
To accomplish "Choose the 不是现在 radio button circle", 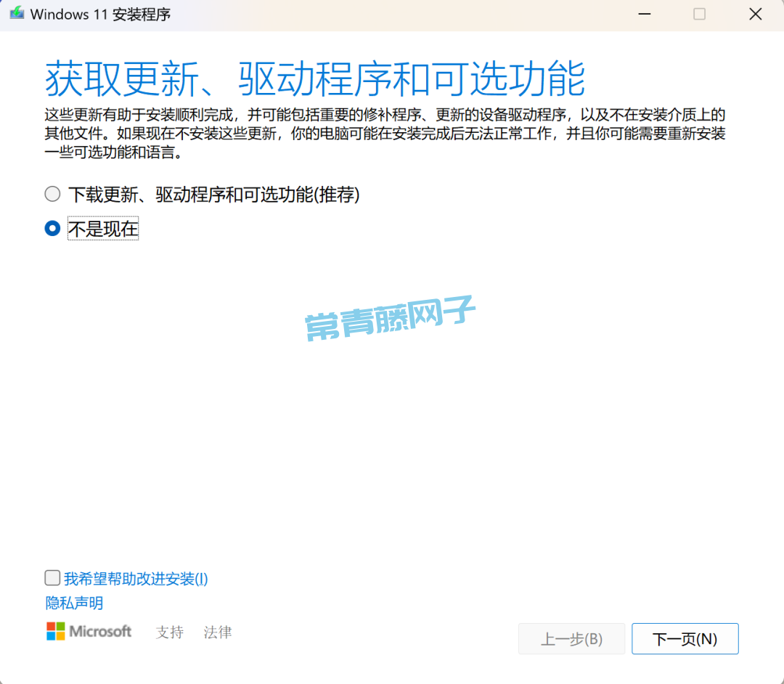I will (x=52, y=229).
